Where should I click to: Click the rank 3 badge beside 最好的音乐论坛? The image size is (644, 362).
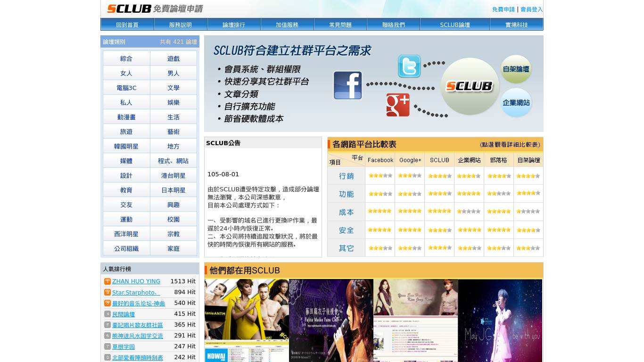pyautogui.click(x=107, y=303)
